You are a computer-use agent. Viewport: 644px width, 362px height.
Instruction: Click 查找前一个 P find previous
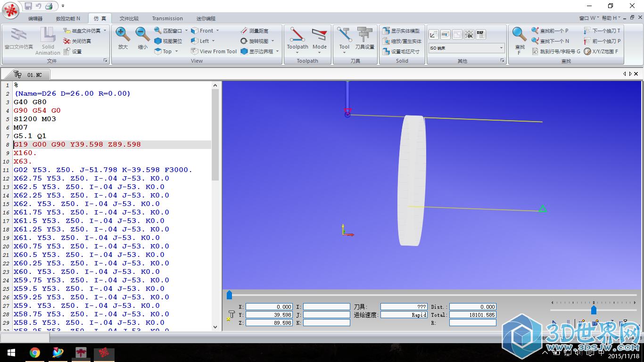pos(550,31)
